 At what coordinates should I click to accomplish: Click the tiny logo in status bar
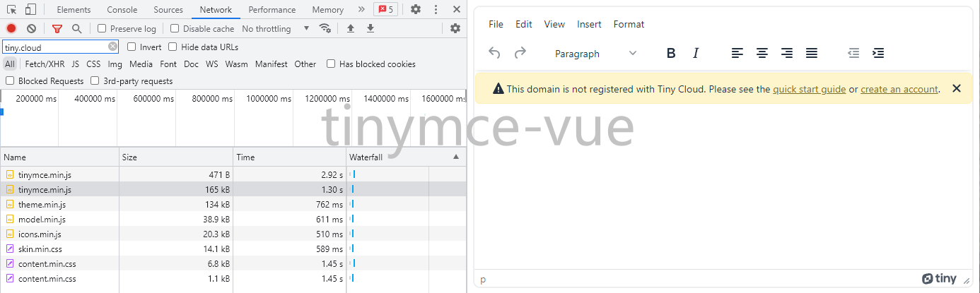pos(940,279)
